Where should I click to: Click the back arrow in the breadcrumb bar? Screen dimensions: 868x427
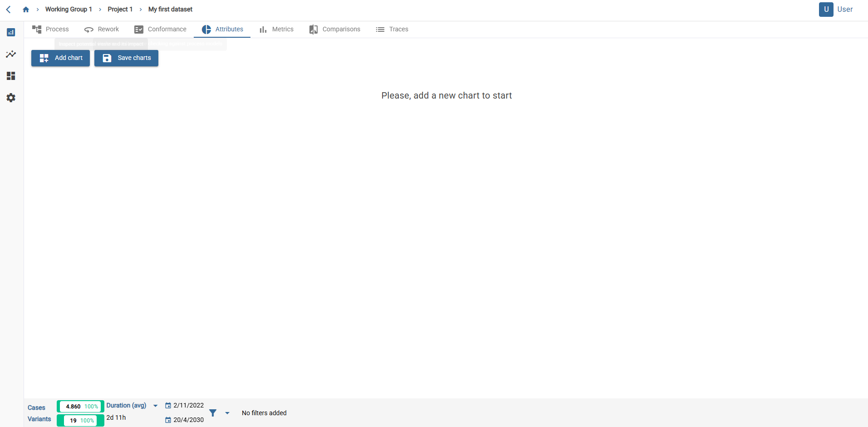[x=8, y=10]
